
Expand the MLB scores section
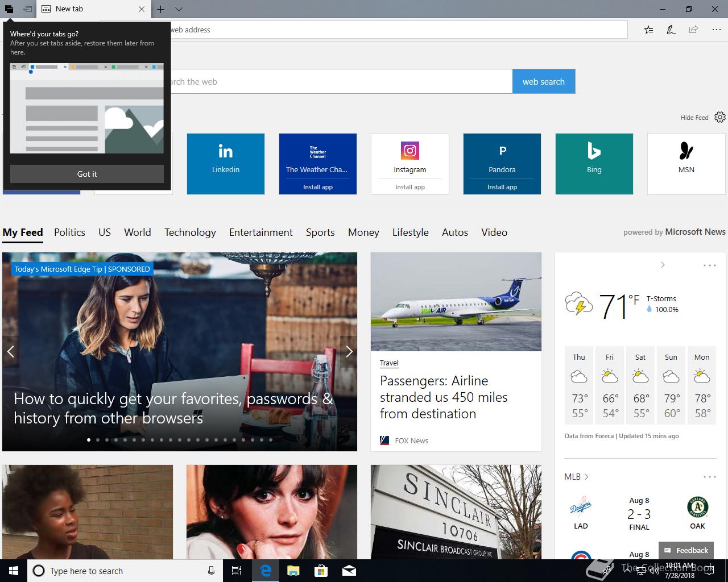coord(576,477)
